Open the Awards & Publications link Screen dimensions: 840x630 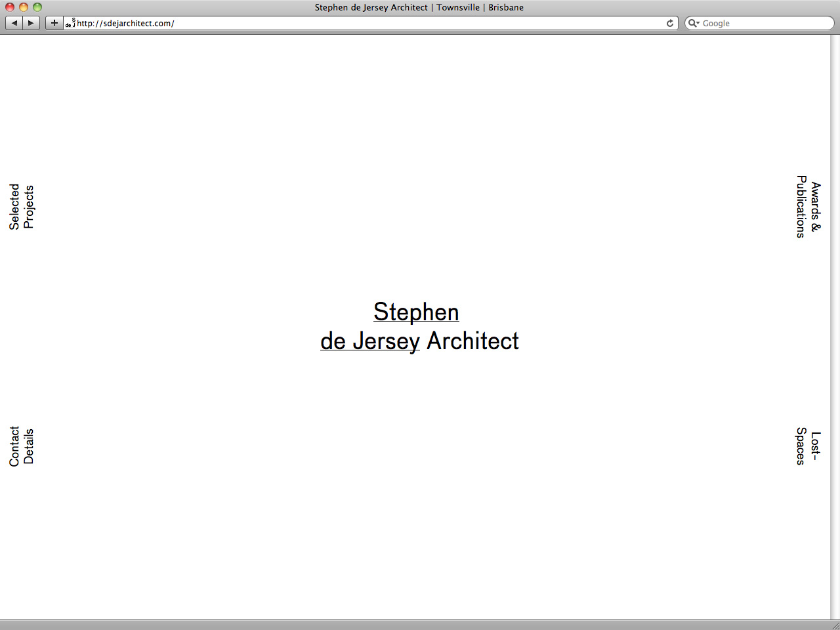point(808,206)
